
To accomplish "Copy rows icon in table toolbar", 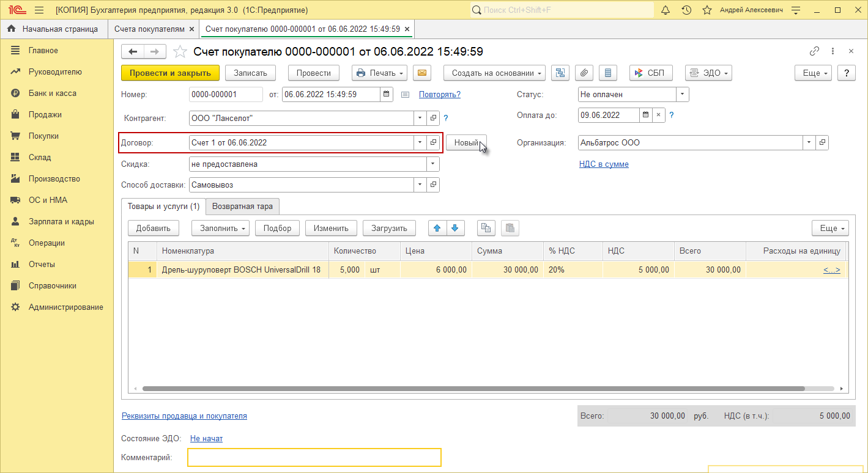I will [x=486, y=228].
